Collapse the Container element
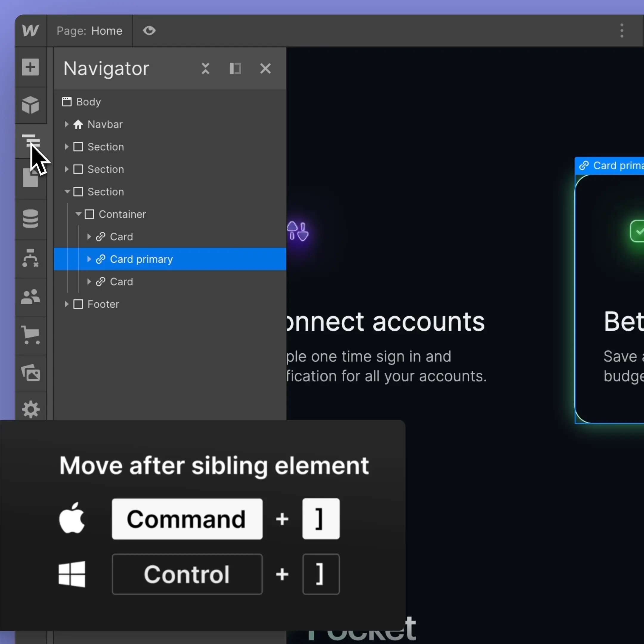Screen dimensions: 644x644 point(78,214)
